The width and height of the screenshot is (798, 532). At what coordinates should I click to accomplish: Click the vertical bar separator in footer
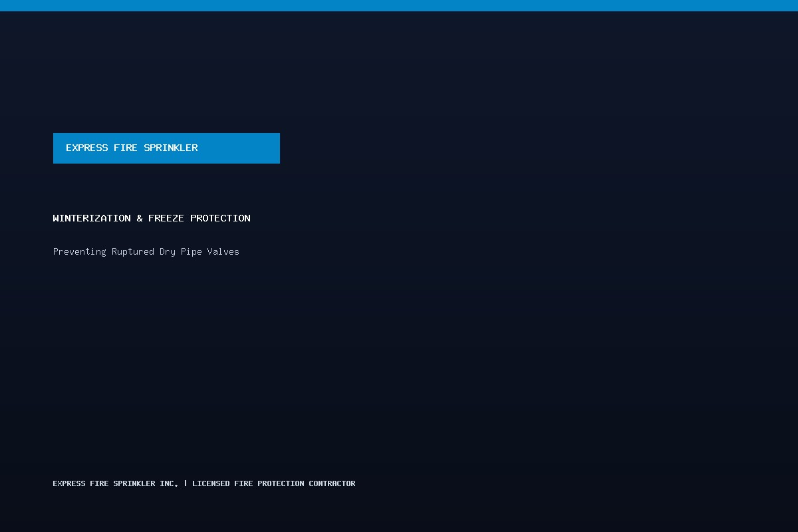(x=186, y=483)
